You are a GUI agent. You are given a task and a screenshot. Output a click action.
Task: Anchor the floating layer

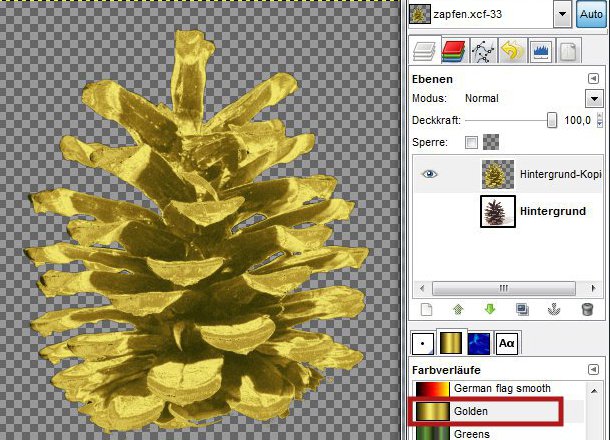point(554,310)
